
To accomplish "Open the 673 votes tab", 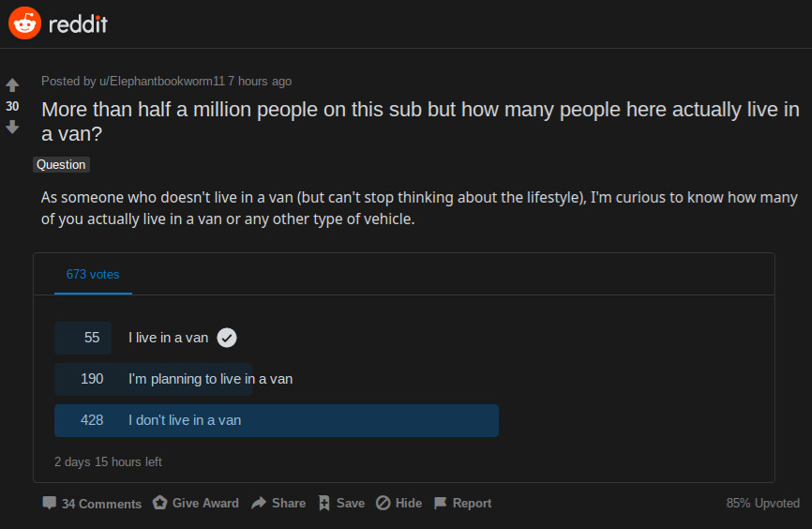I will pos(93,274).
